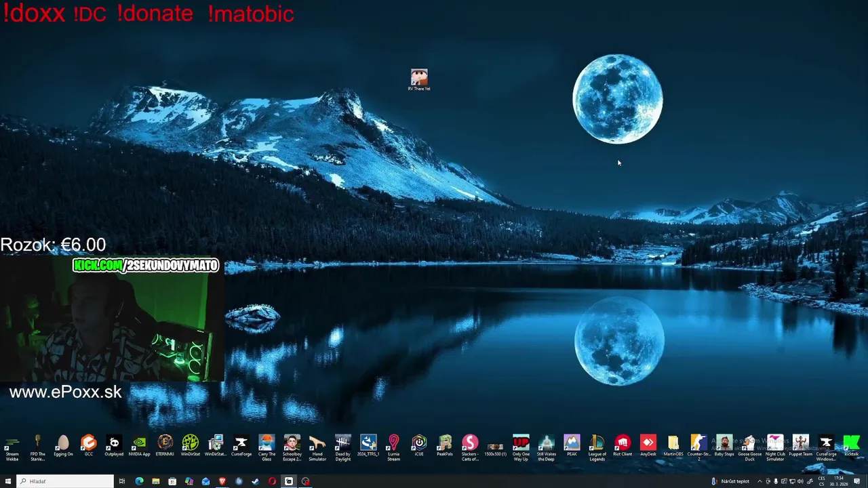Image resolution: width=868 pixels, height=488 pixels.
Task: Select the 2024_TTRS_1 desktop file
Action: click(x=368, y=445)
